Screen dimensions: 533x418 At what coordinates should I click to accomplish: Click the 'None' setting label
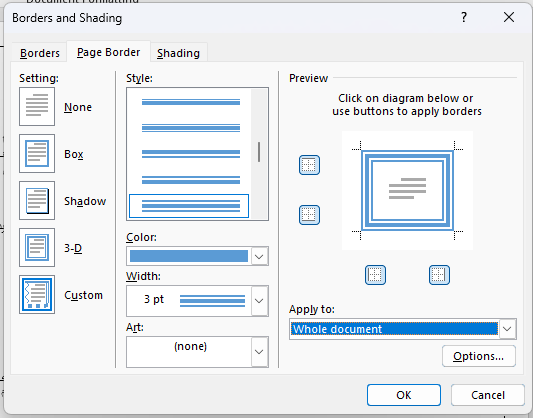pos(78,107)
